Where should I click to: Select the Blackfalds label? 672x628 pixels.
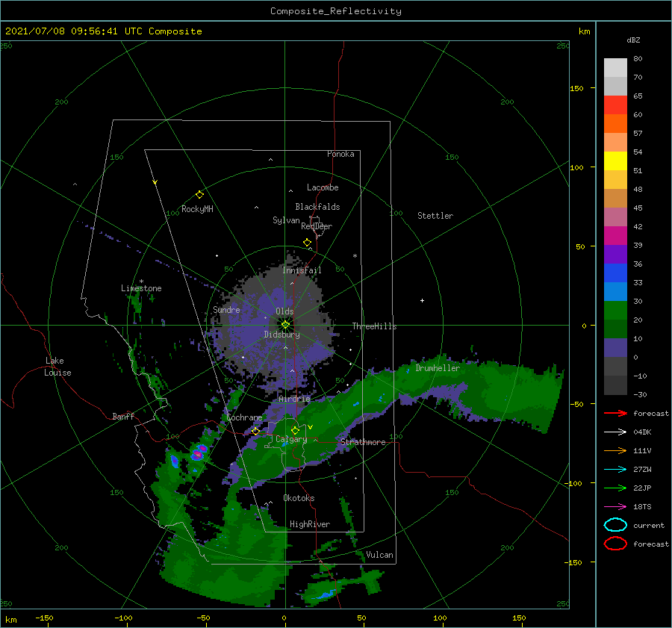pyautogui.click(x=317, y=207)
